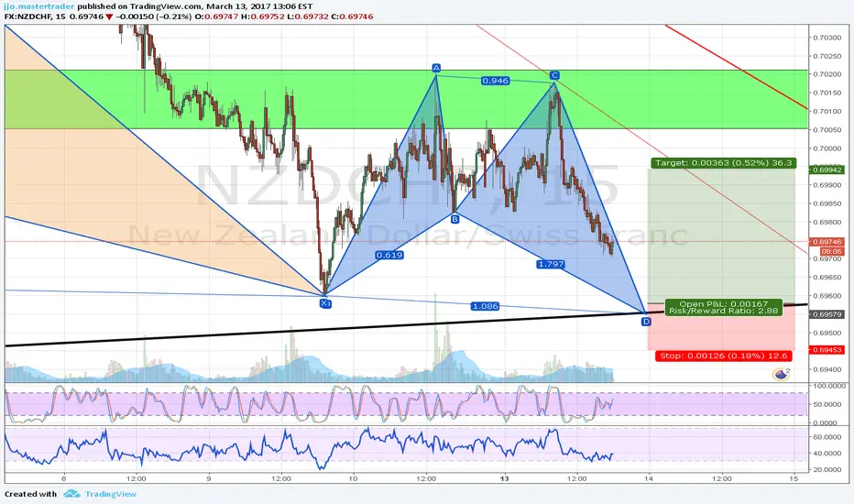The height and width of the screenshot is (504, 854).
Task: Click the 13 date label on time axis
Action: pyautogui.click(x=505, y=479)
